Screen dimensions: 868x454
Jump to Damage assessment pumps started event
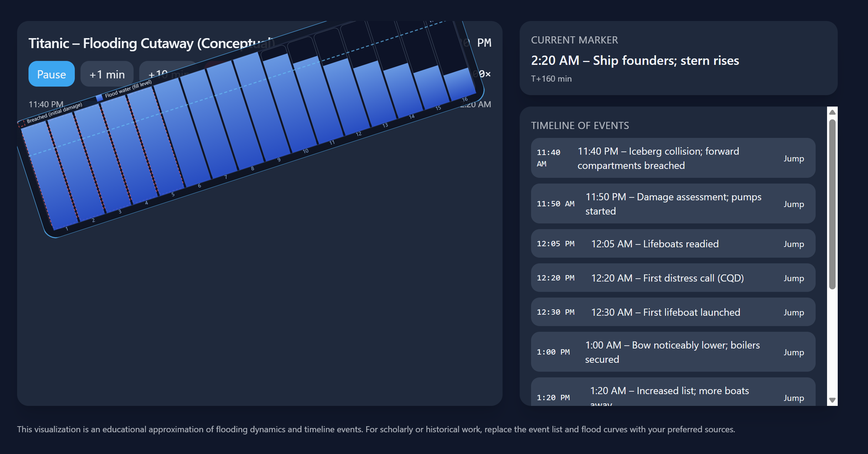(x=793, y=204)
